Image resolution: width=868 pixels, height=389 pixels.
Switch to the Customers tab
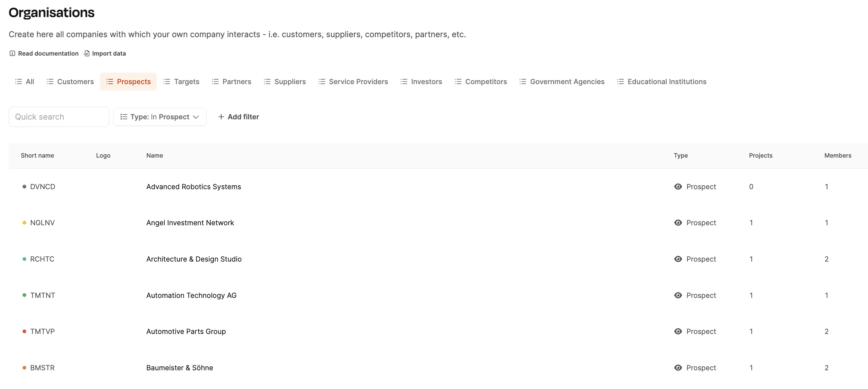click(x=70, y=82)
